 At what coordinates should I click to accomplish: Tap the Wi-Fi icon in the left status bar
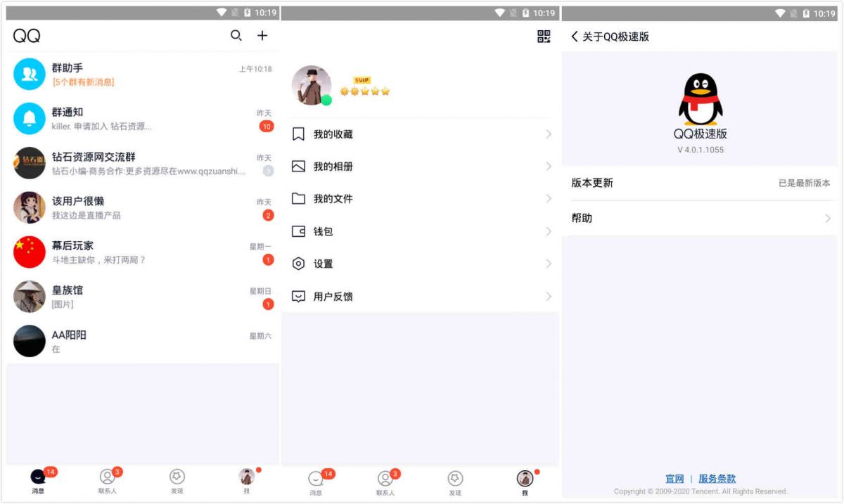point(222,13)
